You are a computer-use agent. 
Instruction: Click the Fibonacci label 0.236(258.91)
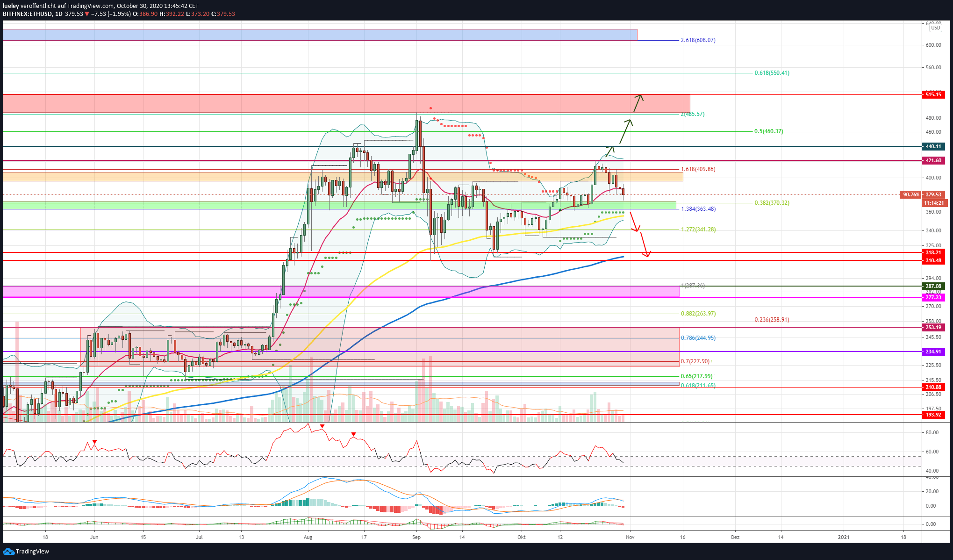tap(772, 320)
